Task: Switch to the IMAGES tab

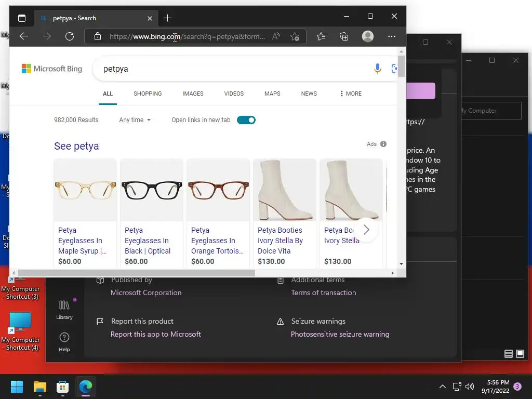Action: point(193,94)
